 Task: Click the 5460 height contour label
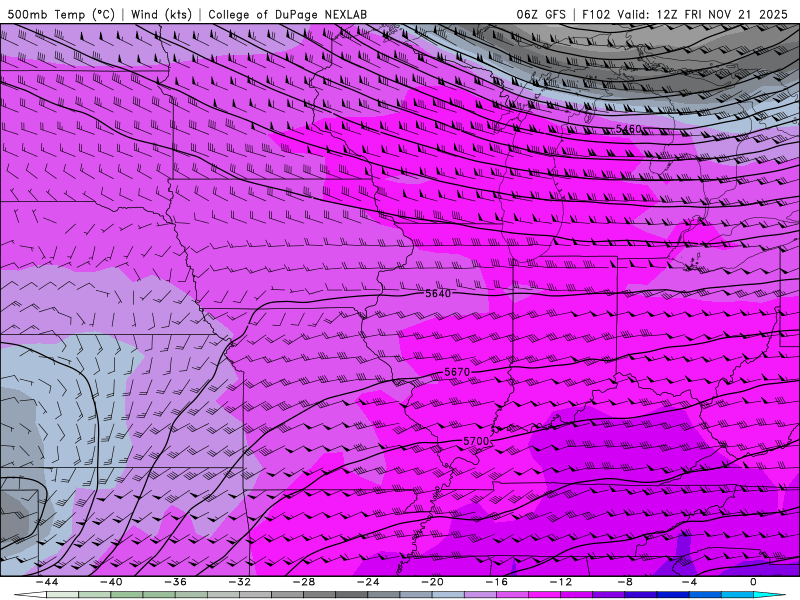pos(628,129)
